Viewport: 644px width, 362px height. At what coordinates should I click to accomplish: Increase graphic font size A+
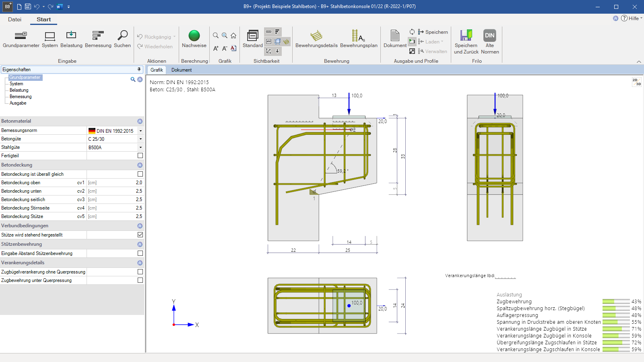(216, 48)
